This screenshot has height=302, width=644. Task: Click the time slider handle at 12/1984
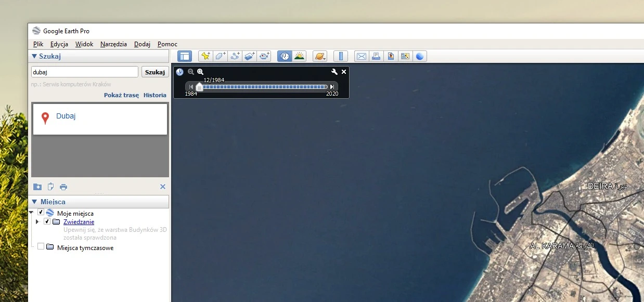coord(199,87)
